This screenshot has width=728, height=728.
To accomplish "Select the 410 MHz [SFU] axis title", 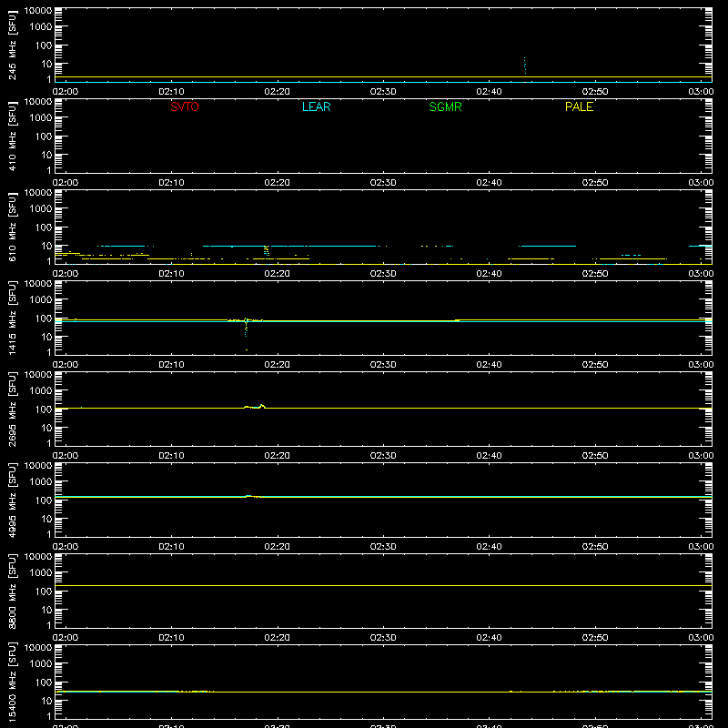I will click(x=12, y=136).
